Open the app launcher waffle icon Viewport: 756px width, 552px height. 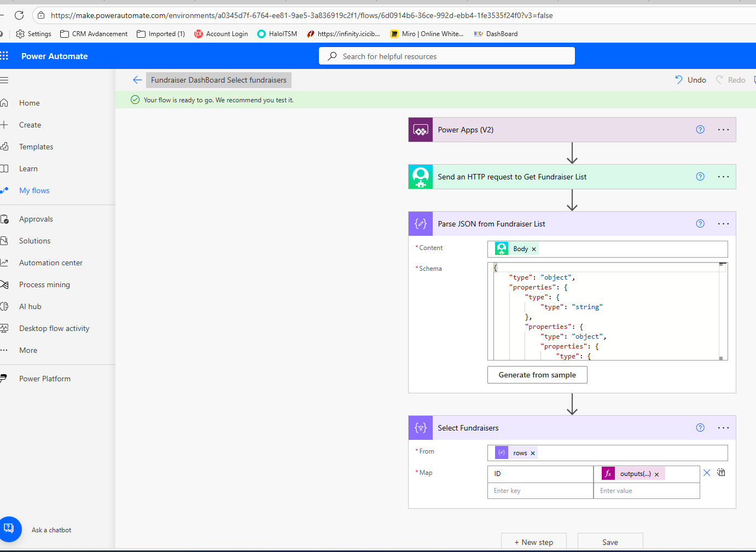pyautogui.click(x=4, y=56)
